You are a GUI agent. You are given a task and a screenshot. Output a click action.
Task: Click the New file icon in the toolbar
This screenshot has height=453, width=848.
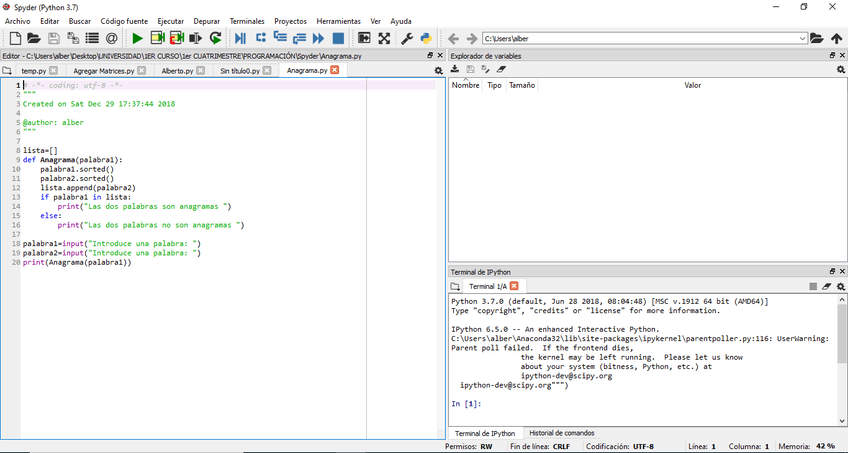[15, 39]
